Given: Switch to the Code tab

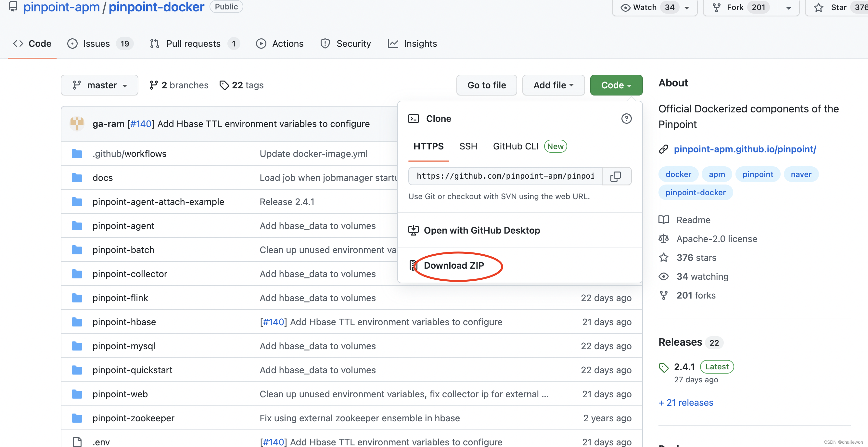Looking at the screenshot, I should pos(32,44).
